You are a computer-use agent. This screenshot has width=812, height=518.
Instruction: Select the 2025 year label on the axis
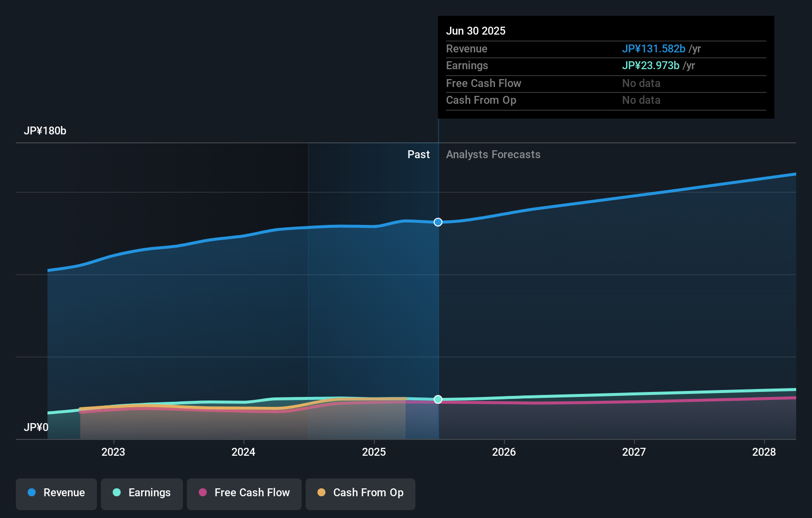(374, 452)
